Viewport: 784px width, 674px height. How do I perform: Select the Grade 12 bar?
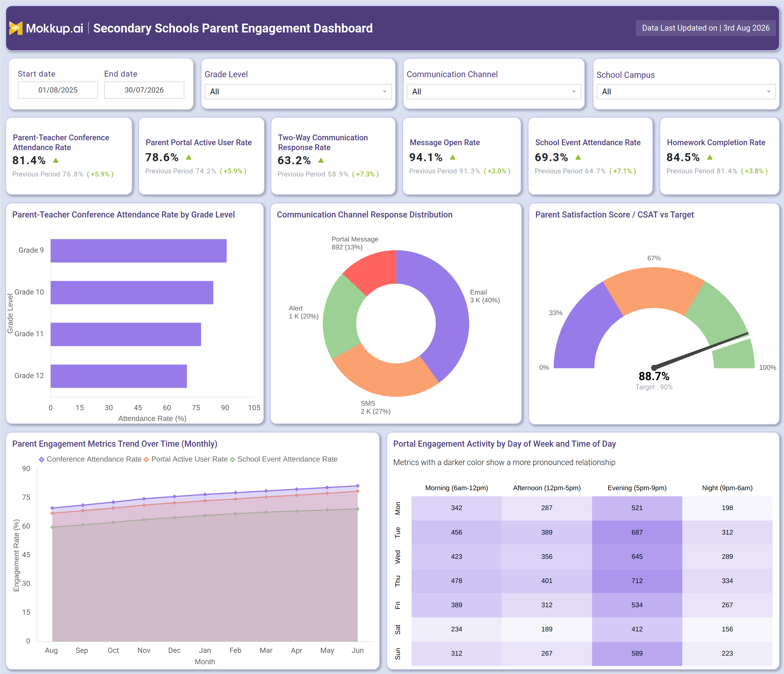point(119,376)
